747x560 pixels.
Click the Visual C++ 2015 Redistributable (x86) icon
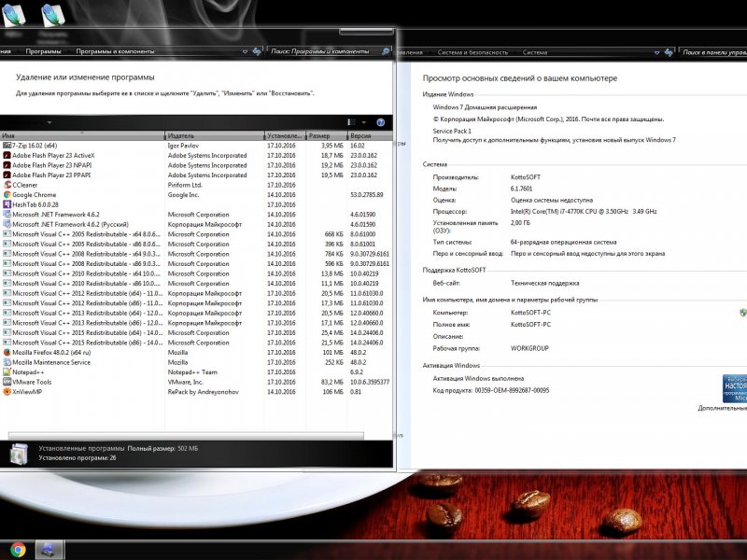(7, 343)
